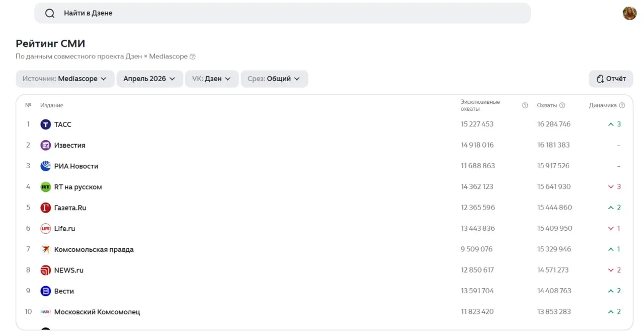
Task: Click the РИА Новости logo icon
Action: (46, 166)
